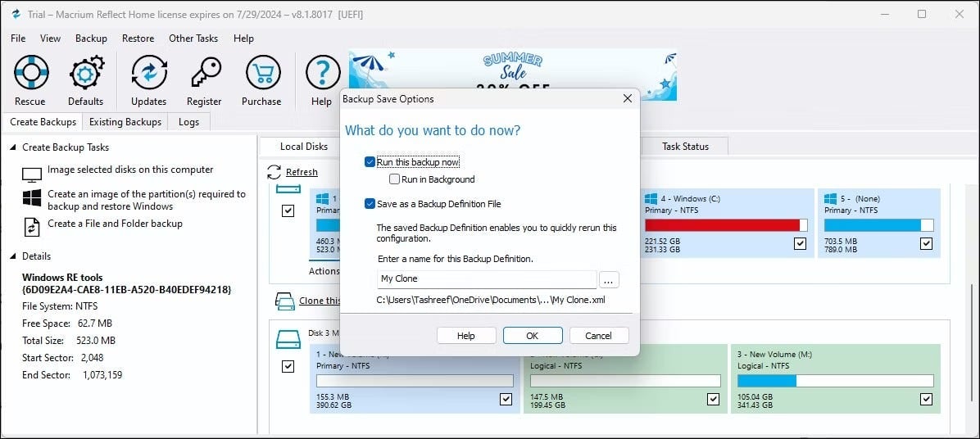Viewport: 980px width, 439px height.
Task: Click OK in Backup Save Options
Action: (x=533, y=335)
